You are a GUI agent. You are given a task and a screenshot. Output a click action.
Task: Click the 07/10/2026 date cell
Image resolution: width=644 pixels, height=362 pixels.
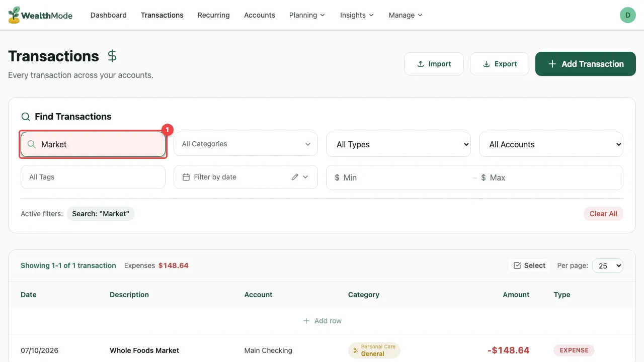[x=39, y=350]
